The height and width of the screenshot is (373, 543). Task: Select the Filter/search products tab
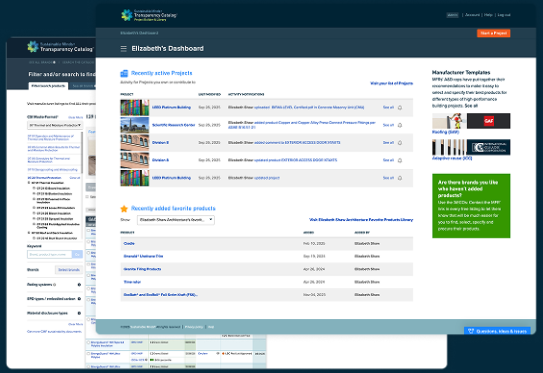click(48, 86)
